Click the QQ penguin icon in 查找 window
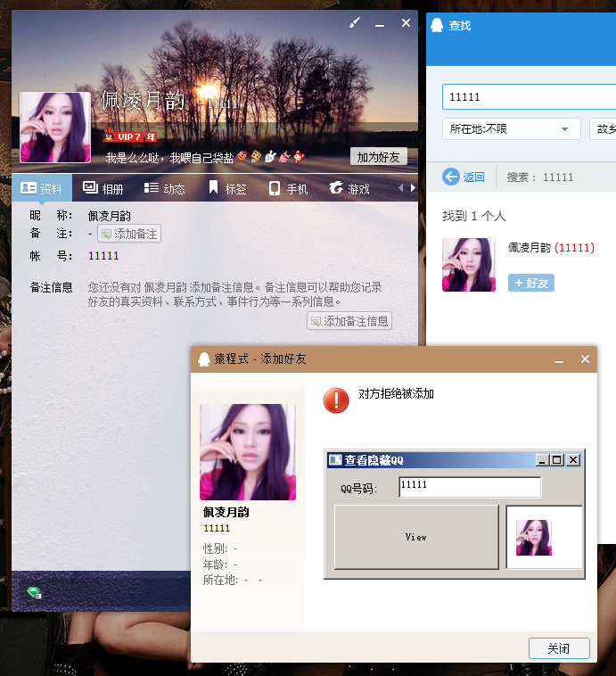Image resolution: width=616 pixels, height=676 pixels. click(x=437, y=25)
